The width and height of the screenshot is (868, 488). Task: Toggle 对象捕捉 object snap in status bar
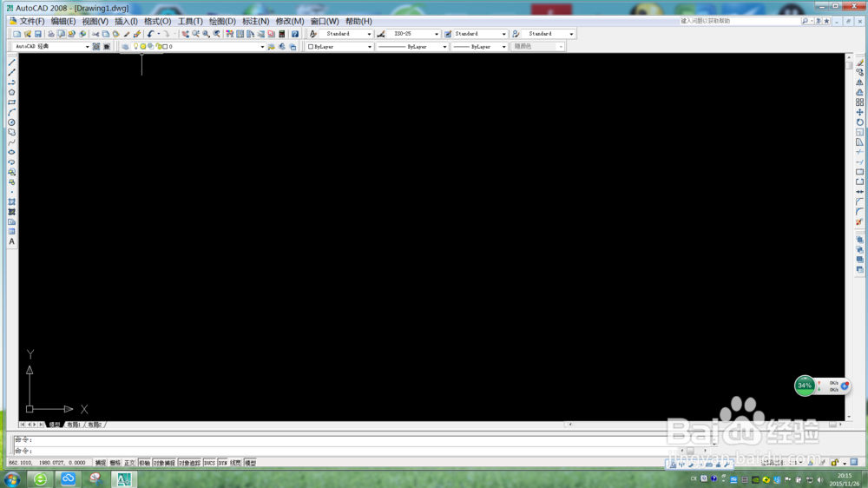pyautogui.click(x=164, y=463)
